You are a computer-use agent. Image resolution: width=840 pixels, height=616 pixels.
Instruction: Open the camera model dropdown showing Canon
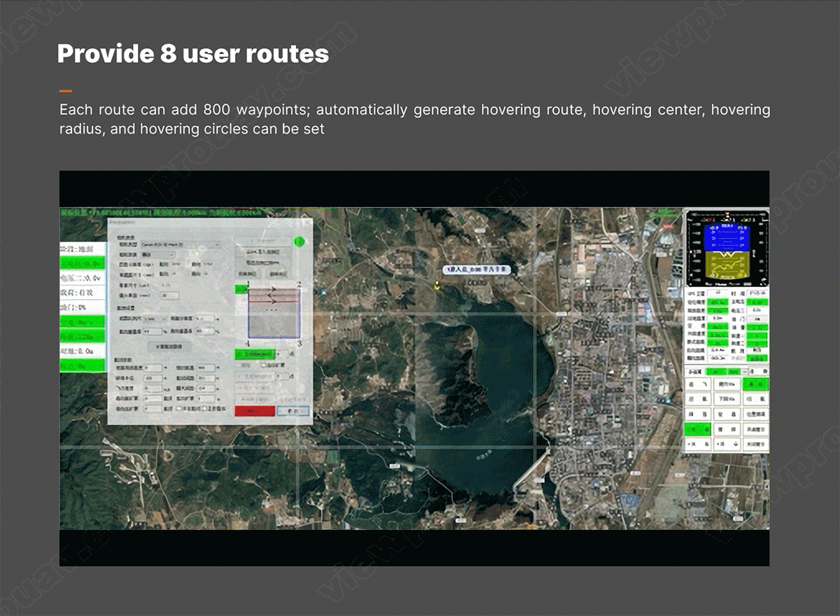[x=180, y=245]
